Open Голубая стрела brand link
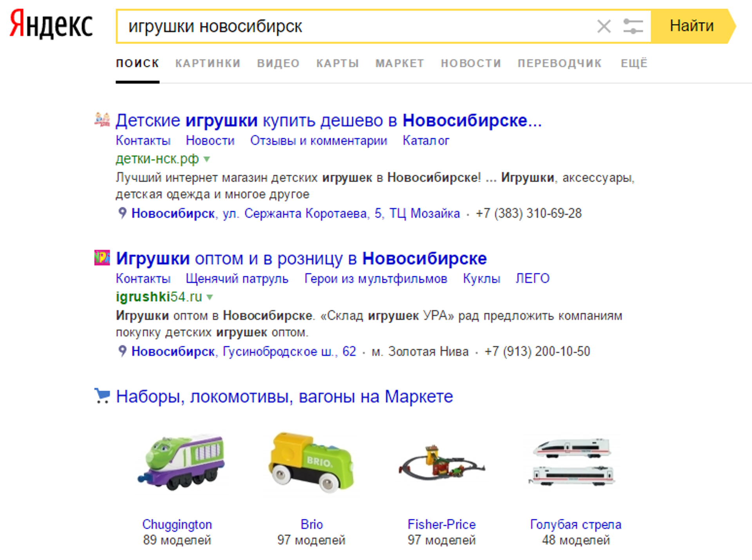 pyautogui.click(x=576, y=524)
